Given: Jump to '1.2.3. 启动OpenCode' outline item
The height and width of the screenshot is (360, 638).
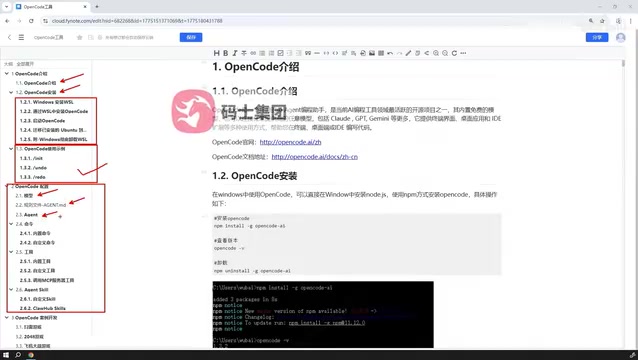Looking at the screenshot, I should pyautogui.click(x=42, y=121).
